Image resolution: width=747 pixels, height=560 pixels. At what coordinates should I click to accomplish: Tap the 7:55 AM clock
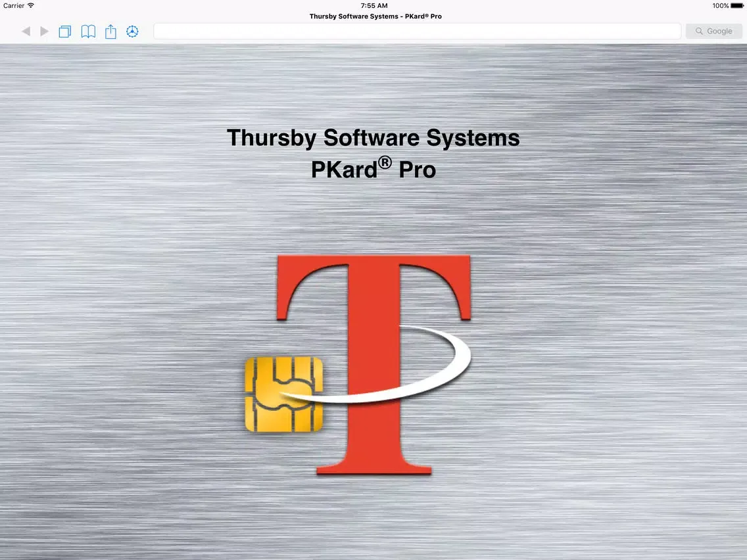(374, 6)
